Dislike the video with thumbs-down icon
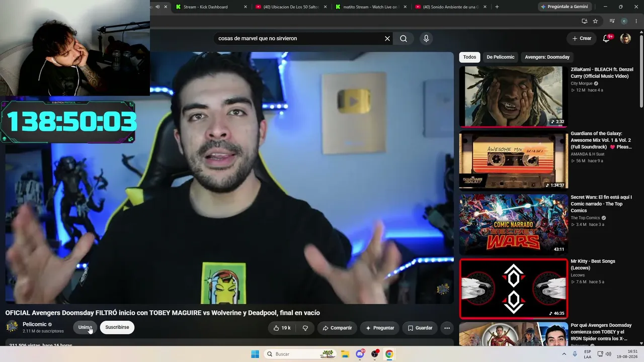Viewport: 644px width, 362px height. [305, 328]
